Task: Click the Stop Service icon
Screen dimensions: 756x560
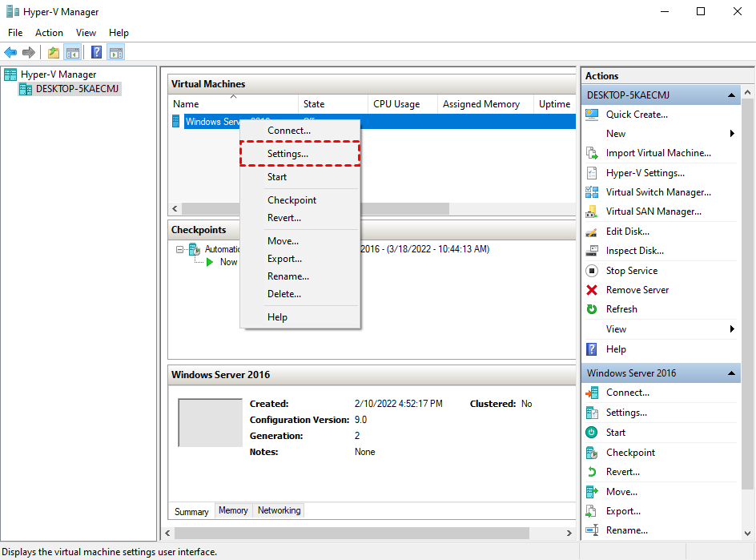Action: (x=592, y=271)
